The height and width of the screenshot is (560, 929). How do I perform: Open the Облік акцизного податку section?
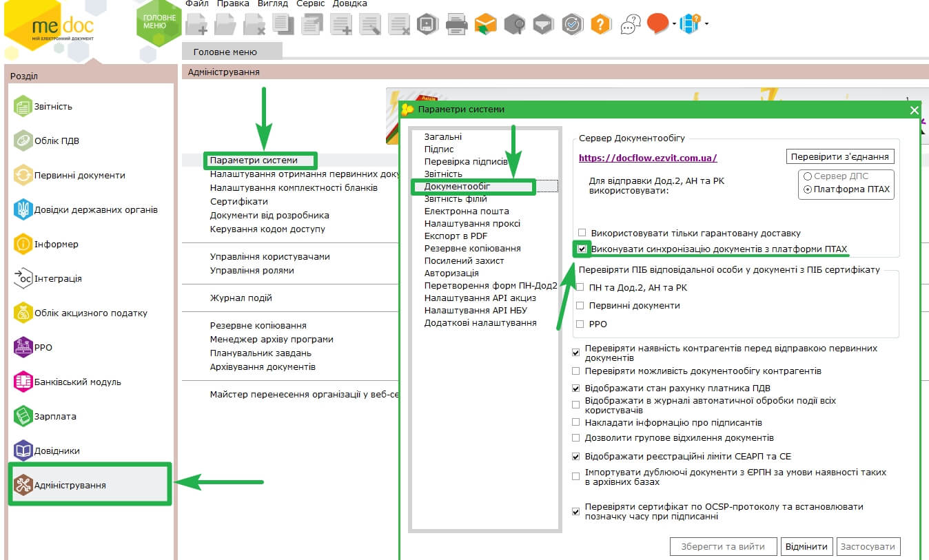91,313
